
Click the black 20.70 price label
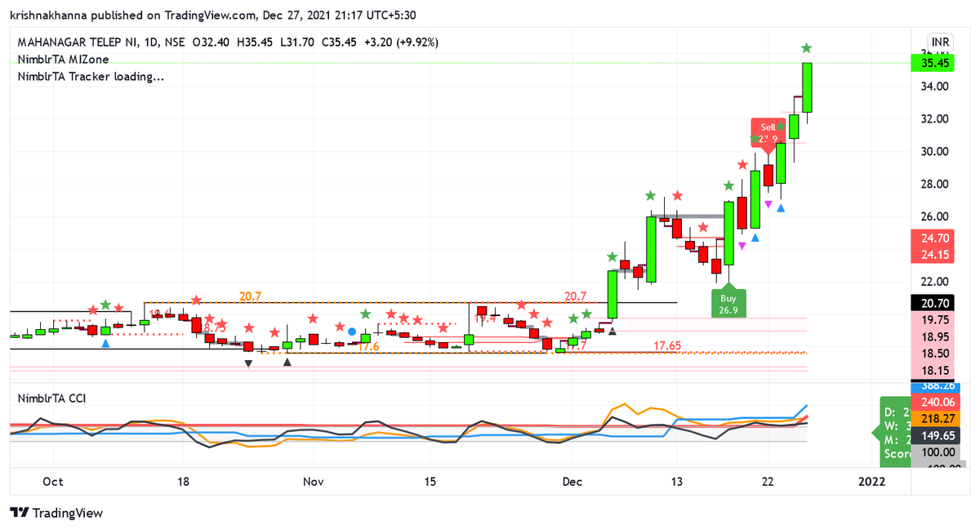click(934, 303)
